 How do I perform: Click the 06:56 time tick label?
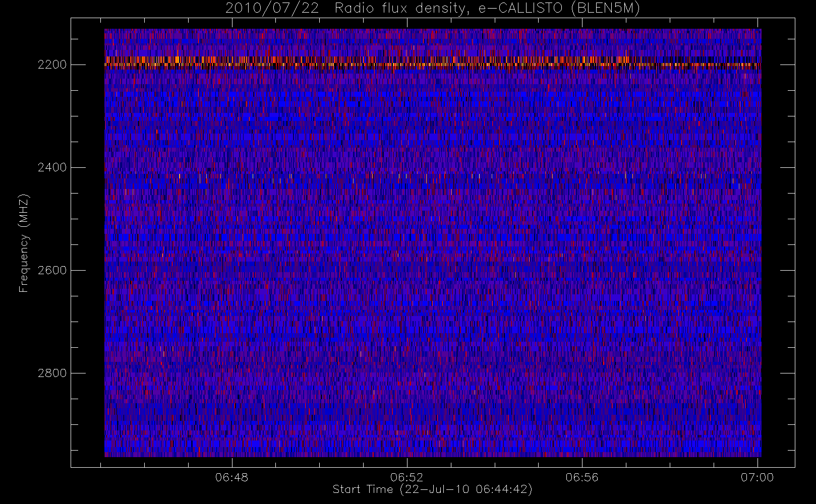point(582,477)
